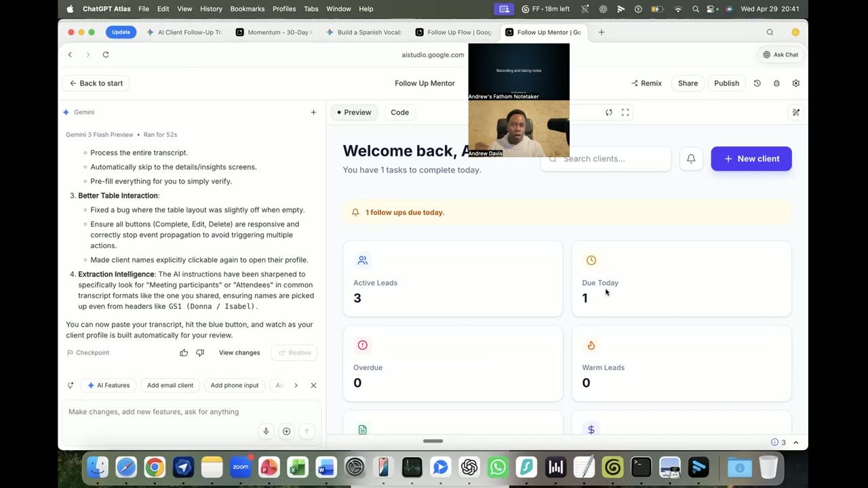Click the Back to start button
Screen dimensions: 868x488
coord(96,83)
